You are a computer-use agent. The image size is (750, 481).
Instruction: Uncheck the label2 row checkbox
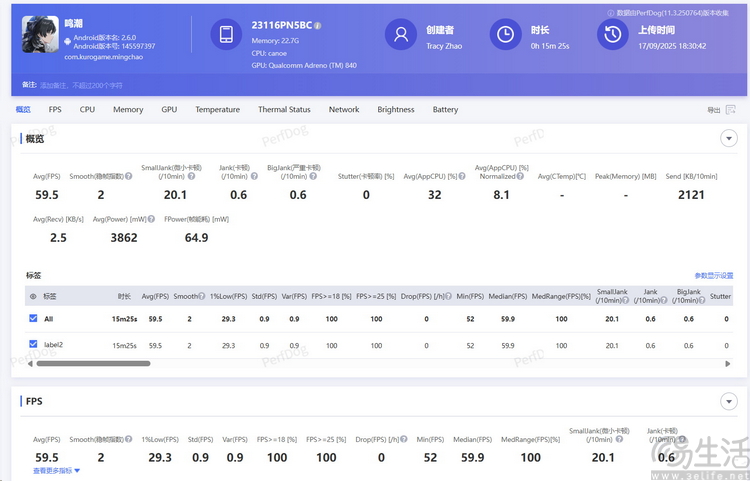point(33,345)
